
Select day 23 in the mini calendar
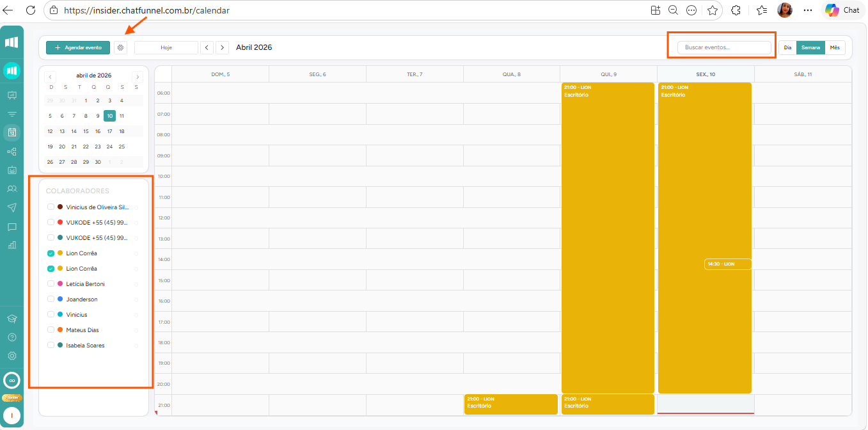[x=98, y=147]
